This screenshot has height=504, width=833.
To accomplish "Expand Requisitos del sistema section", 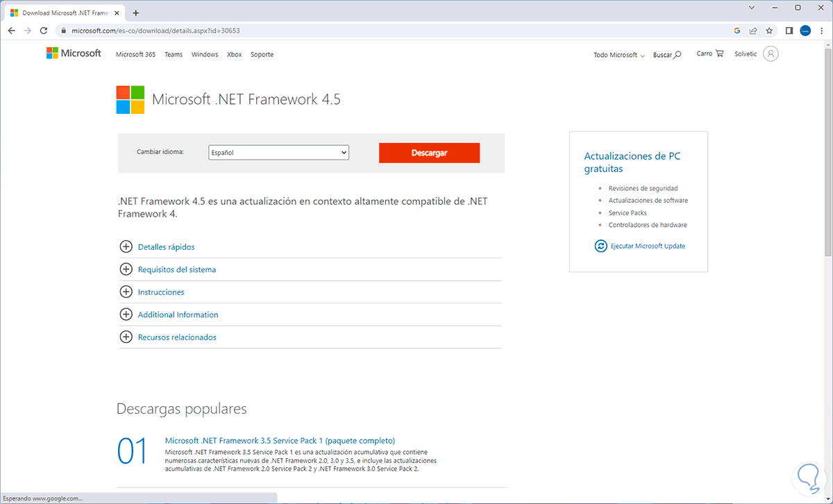I will coord(176,269).
